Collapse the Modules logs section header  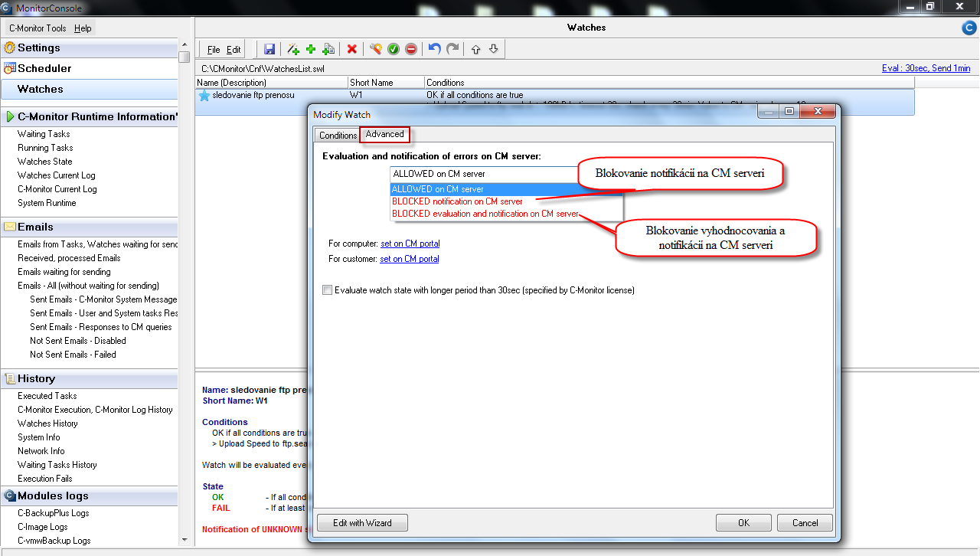click(x=89, y=495)
